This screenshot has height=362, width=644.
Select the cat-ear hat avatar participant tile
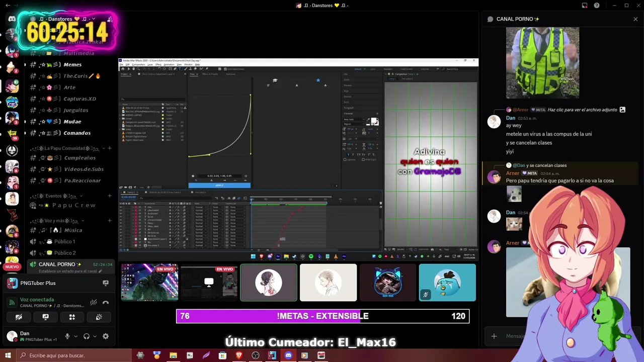point(388,283)
